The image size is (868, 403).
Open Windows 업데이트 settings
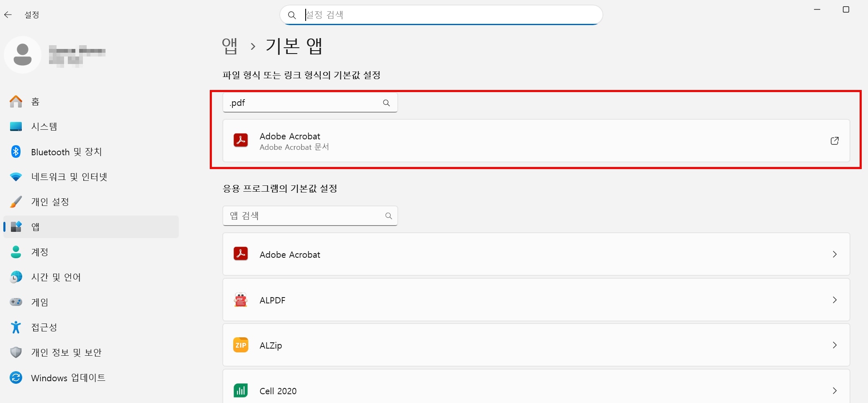pos(91,377)
